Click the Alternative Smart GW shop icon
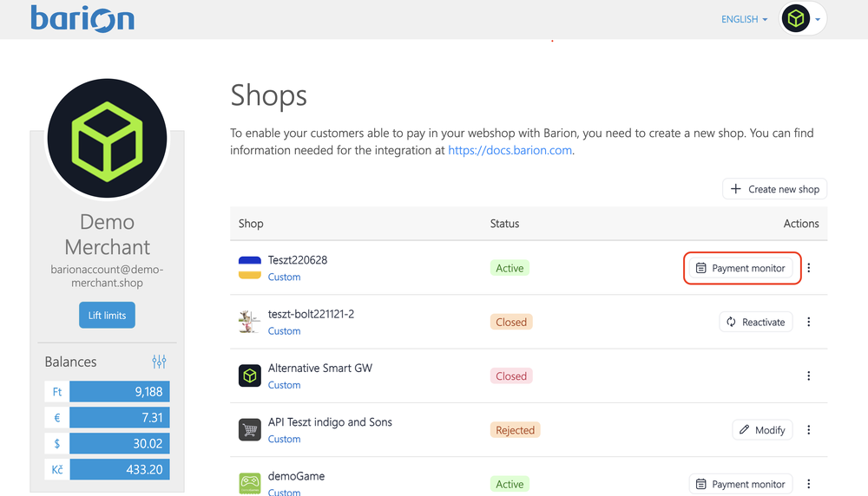The height and width of the screenshot is (496, 868). tap(250, 375)
